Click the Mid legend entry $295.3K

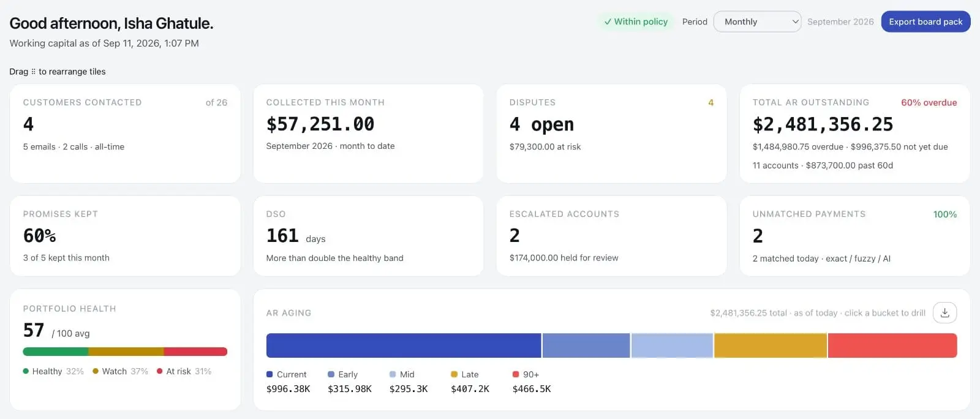(x=409, y=382)
